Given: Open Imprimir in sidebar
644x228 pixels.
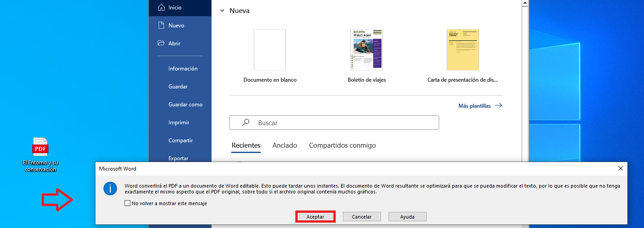Looking at the screenshot, I should pos(179,123).
